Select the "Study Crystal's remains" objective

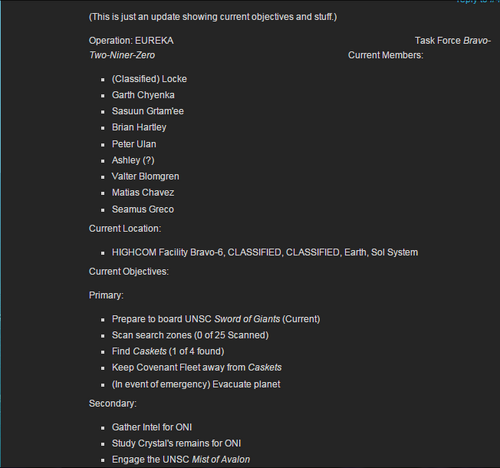point(176,443)
